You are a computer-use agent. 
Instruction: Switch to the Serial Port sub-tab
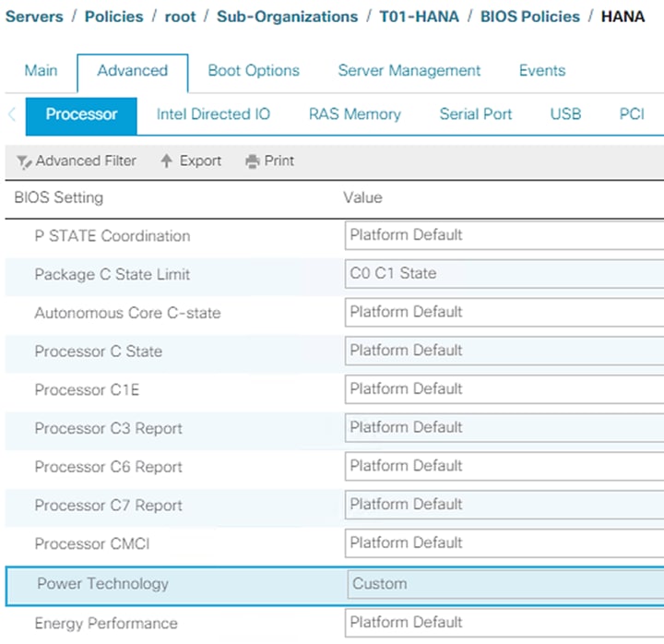[x=476, y=114]
